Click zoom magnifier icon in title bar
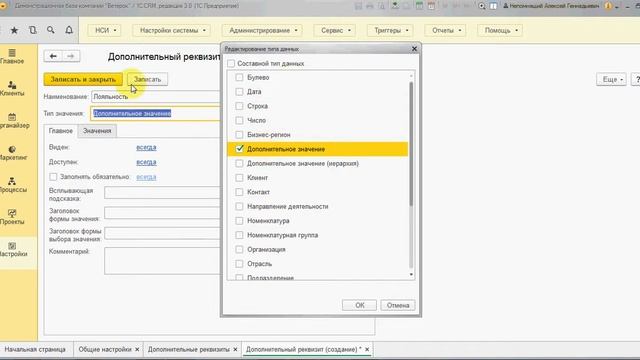 pyautogui.click(x=482, y=6)
